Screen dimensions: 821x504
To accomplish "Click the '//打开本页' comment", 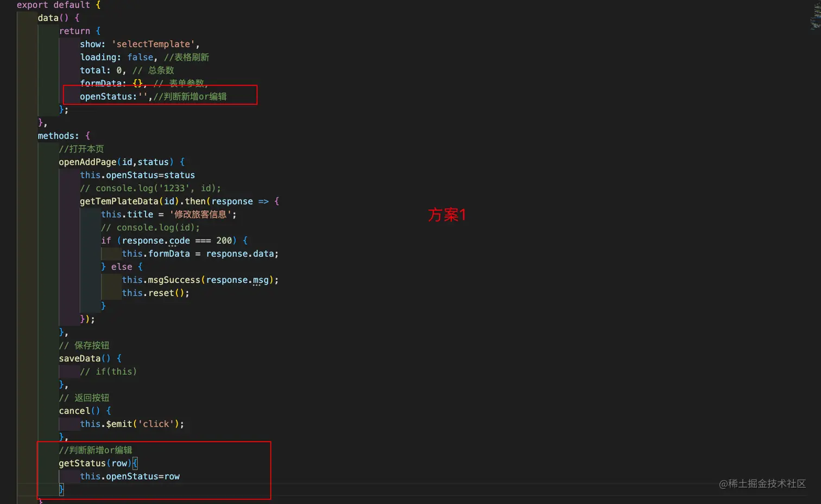I will point(81,149).
